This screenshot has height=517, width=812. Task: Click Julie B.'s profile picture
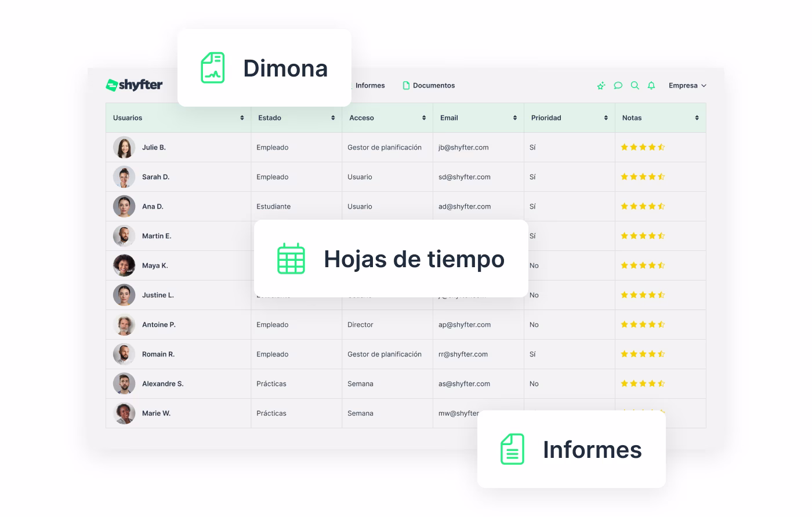pos(124,147)
